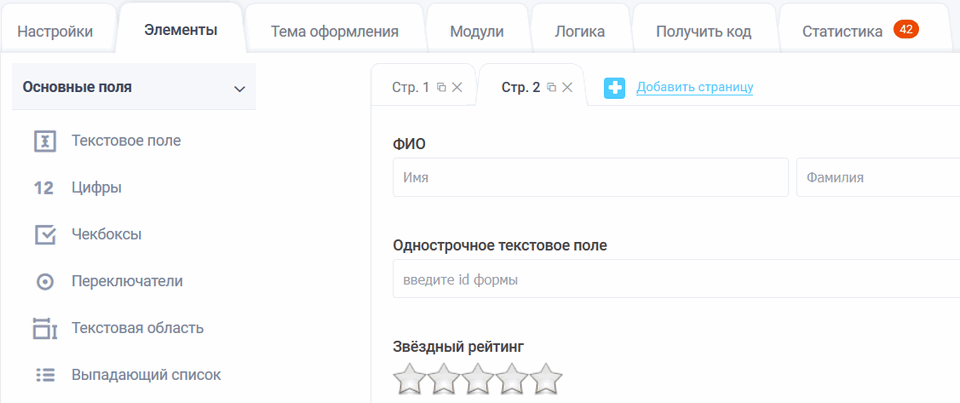Collapse the Основные поля section
Viewport: 960px width, 403px height.
coord(239,88)
